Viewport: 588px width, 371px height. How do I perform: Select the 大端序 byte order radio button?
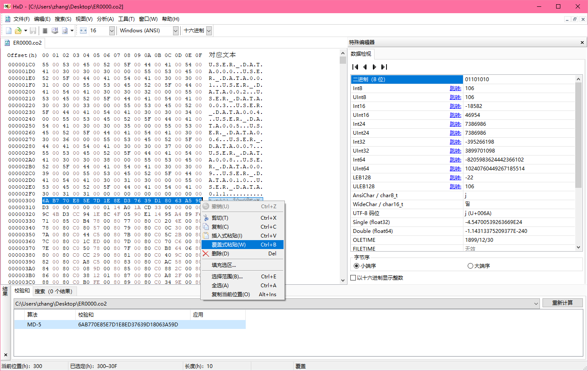[x=470, y=266]
